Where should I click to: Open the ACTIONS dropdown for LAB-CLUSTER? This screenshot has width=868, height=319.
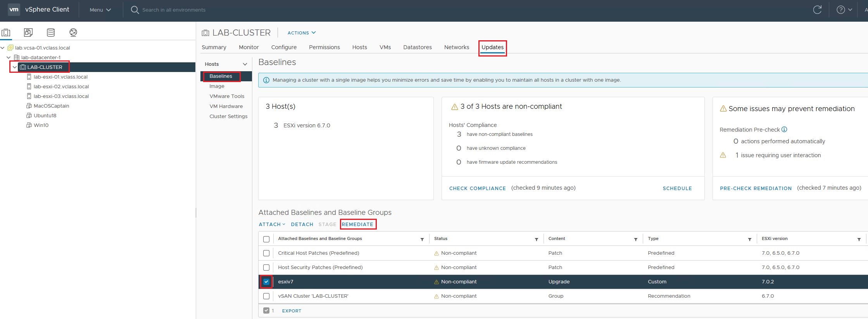coord(301,33)
